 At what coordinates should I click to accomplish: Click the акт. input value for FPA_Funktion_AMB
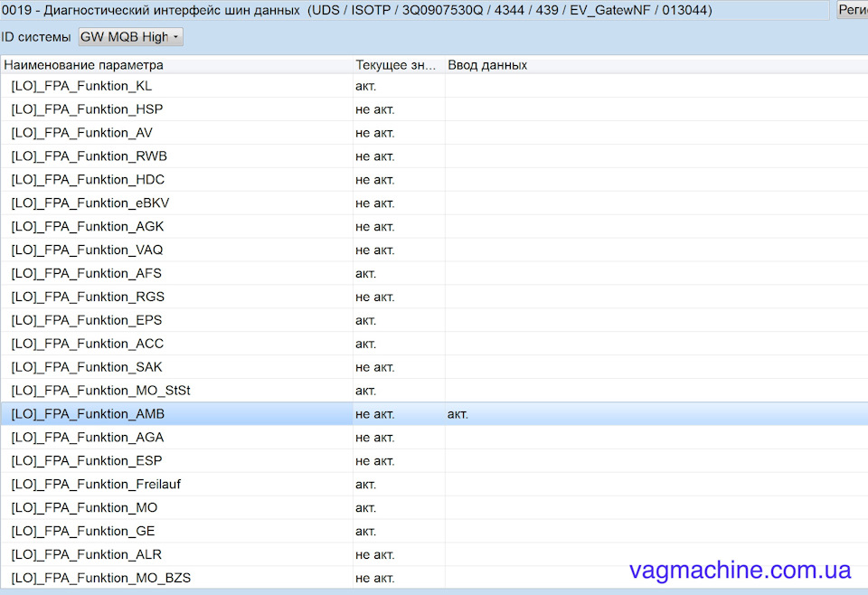(458, 414)
